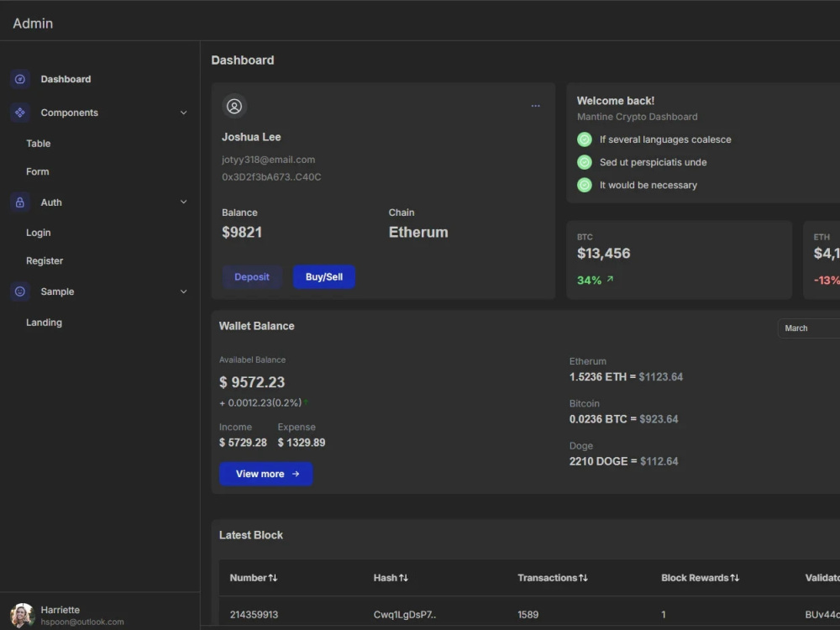Screen dimensions: 840x630
Task: Click the 1.5236 ETH = $1123.64 row
Action: tap(627, 377)
